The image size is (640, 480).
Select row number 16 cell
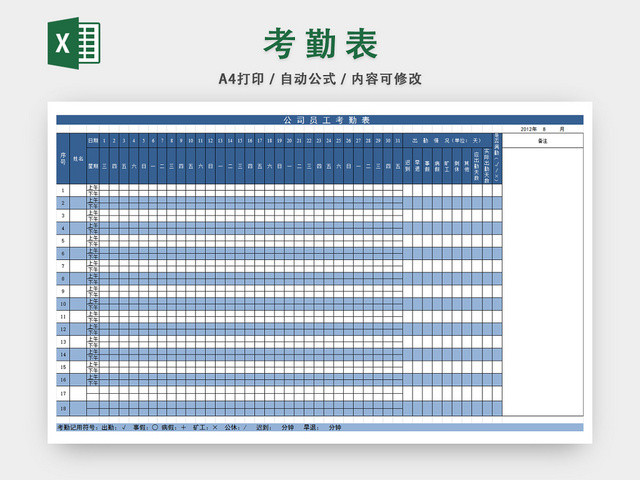tap(63, 380)
